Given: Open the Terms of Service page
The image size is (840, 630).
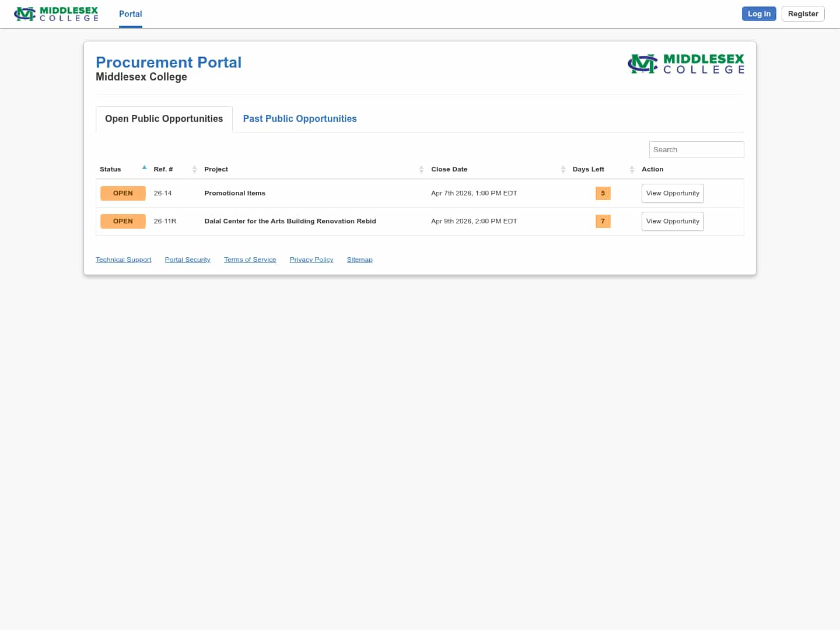Looking at the screenshot, I should pyautogui.click(x=250, y=259).
